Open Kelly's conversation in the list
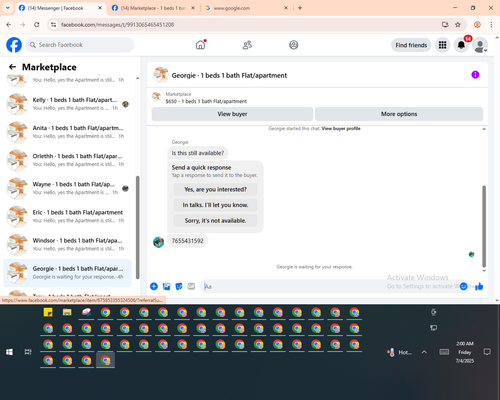This screenshot has width=500, height=400. coord(68,104)
